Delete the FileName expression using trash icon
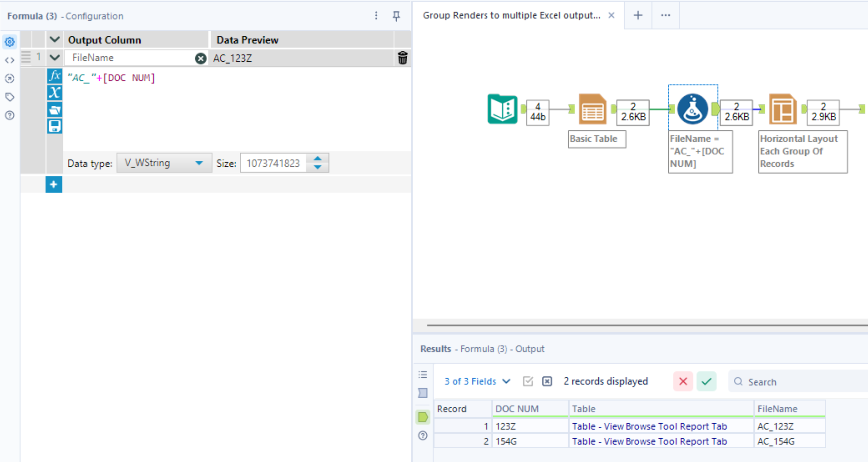Screen dimensions: 868x462 point(403,58)
